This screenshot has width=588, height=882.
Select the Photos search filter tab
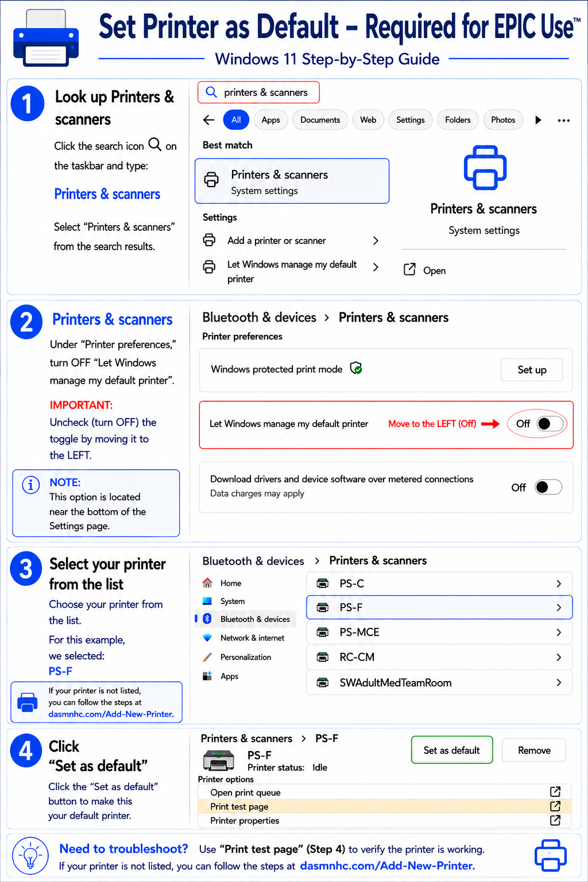[x=503, y=119]
